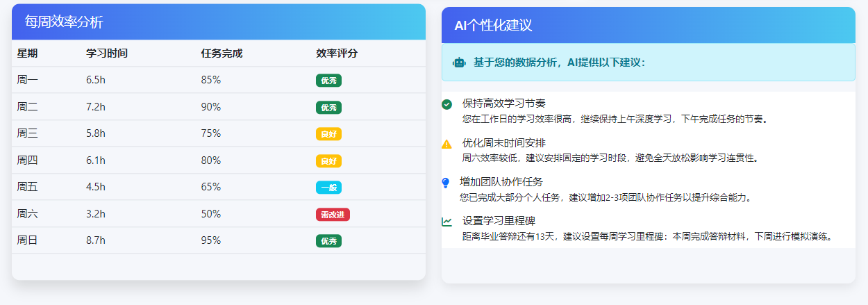Click the 优秀 badge in 周日 row

point(328,241)
